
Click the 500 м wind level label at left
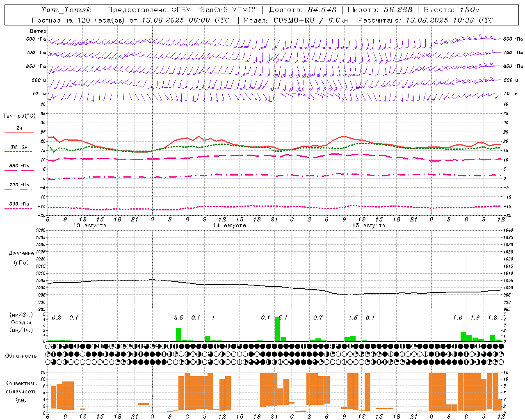39,80
